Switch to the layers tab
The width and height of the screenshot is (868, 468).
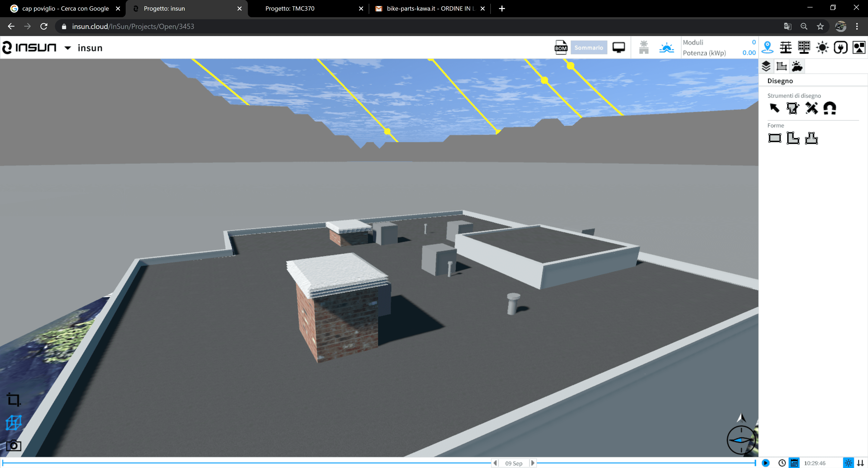(766, 66)
